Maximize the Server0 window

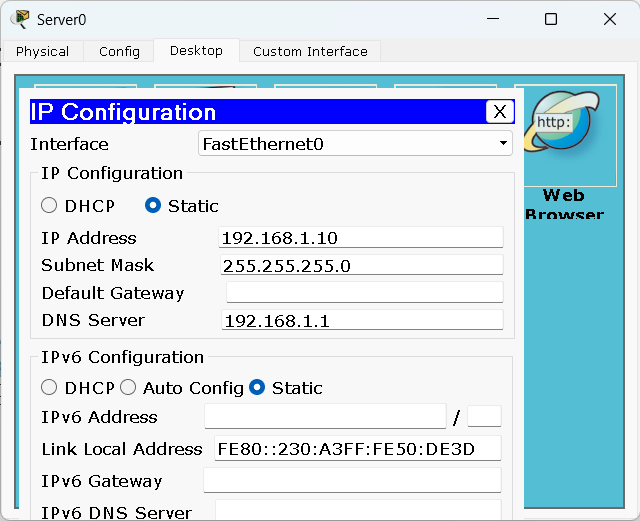point(551,19)
